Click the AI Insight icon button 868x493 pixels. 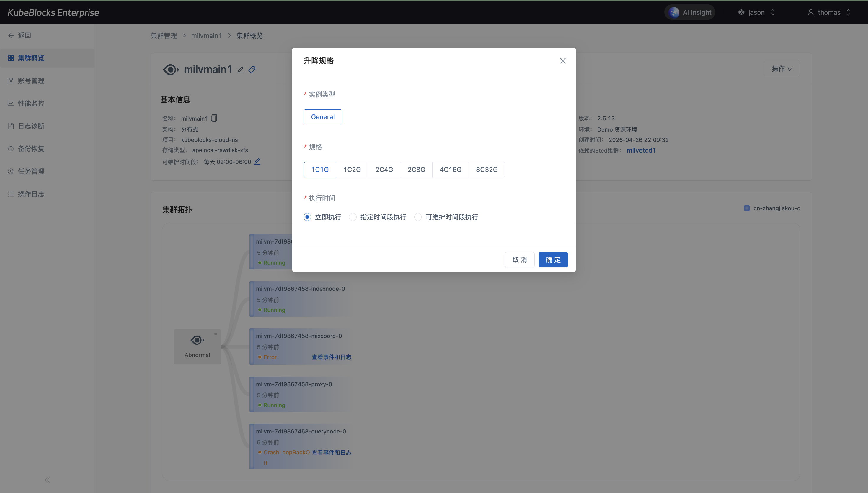[674, 12]
